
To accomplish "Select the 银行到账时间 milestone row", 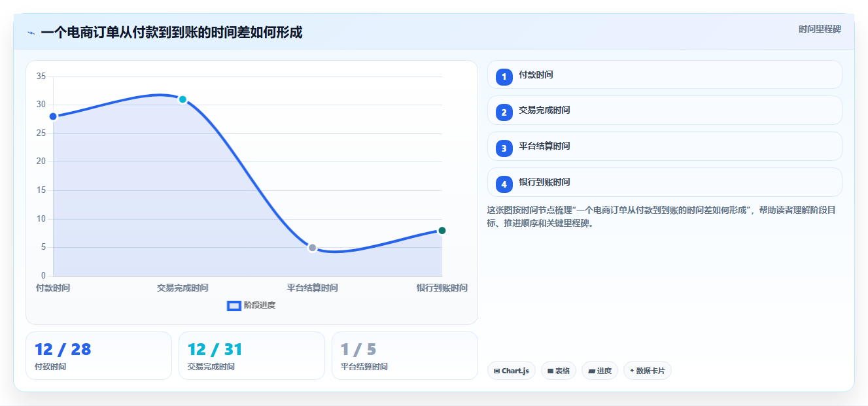I will [665, 182].
